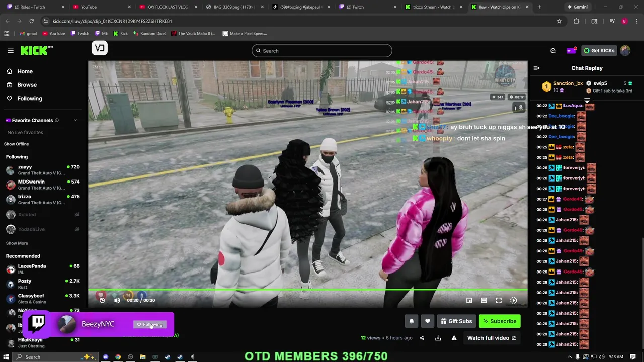644x362 pixels.
Task: Open the Make a Pixel Speech bookmark
Action: (245, 34)
